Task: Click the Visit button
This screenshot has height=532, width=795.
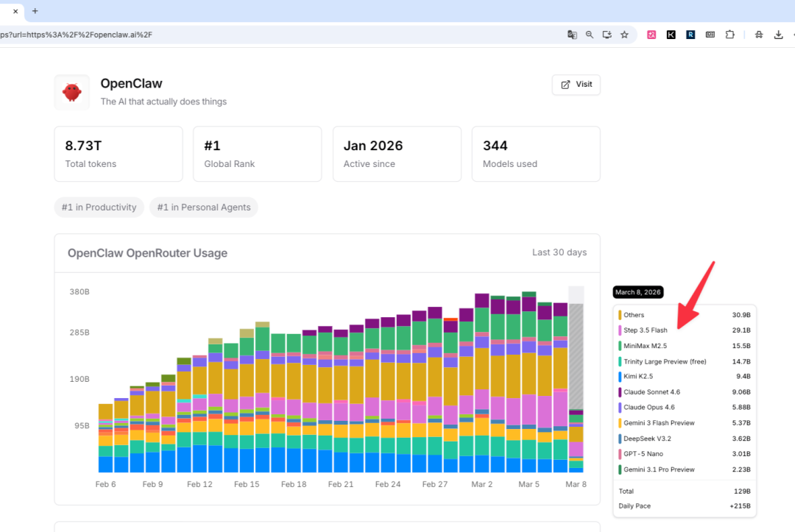Action: coord(576,85)
